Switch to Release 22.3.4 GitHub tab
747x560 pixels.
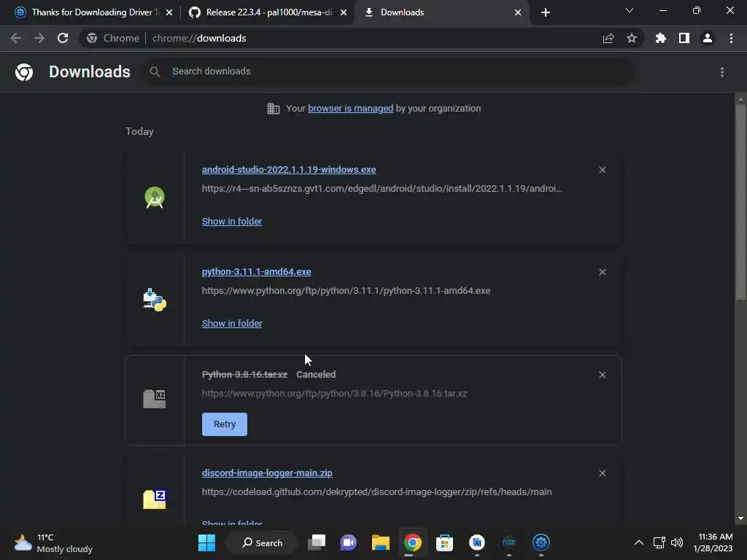(x=268, y=12)
